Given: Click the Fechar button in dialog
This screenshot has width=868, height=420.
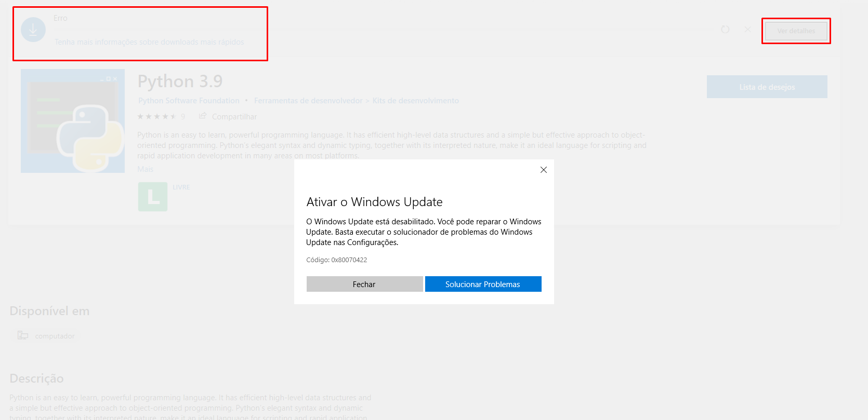Looking at the screenshot, I should pos(364,284).
